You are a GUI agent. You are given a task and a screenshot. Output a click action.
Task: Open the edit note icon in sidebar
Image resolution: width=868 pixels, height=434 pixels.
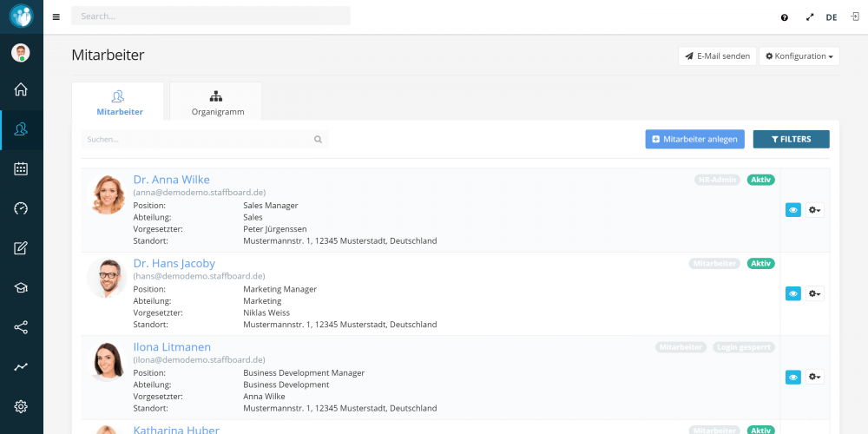tap(21, 248)
